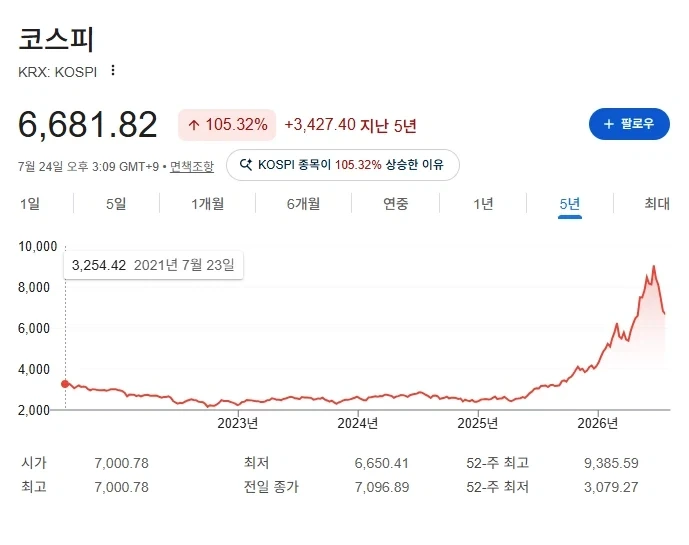This screenshot has height=545, width=689.
Task: Click the red data point on chart
Action: [x=65, y=384]
